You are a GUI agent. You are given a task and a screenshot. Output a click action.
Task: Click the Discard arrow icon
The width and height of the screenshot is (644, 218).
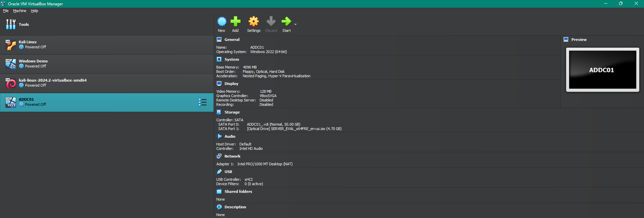pos(271,21)
